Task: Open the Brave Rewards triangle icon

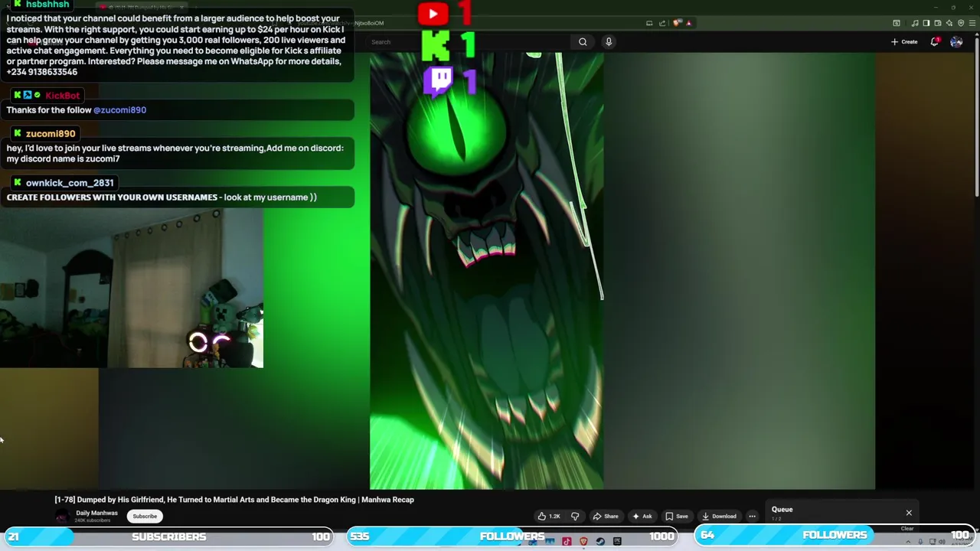Action: (x=689, y=23)
